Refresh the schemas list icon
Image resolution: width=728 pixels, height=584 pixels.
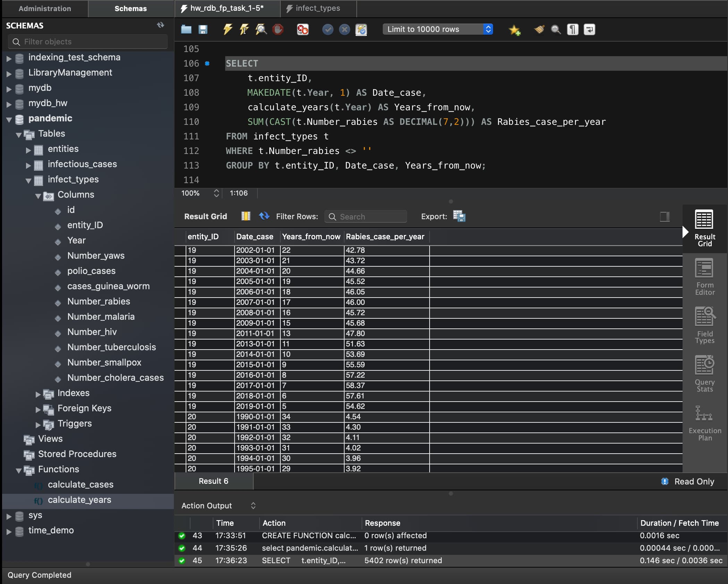(x=160, y=25)
